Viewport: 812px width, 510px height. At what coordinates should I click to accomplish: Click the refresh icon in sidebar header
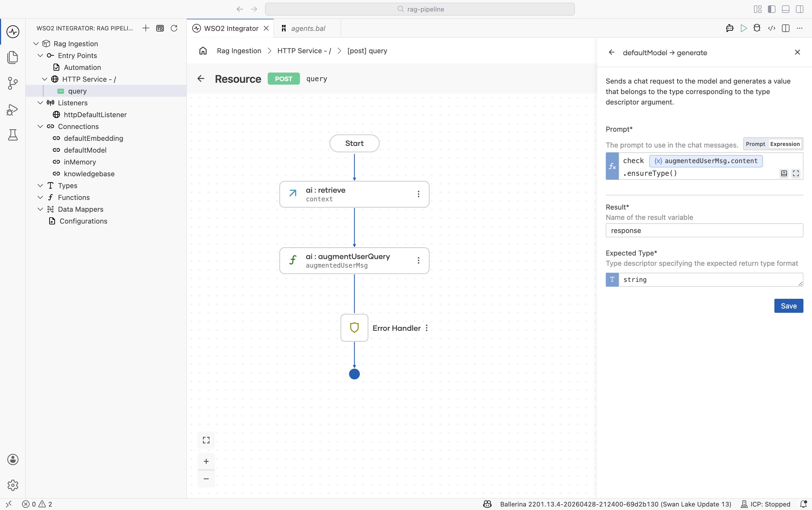point(174,28)
